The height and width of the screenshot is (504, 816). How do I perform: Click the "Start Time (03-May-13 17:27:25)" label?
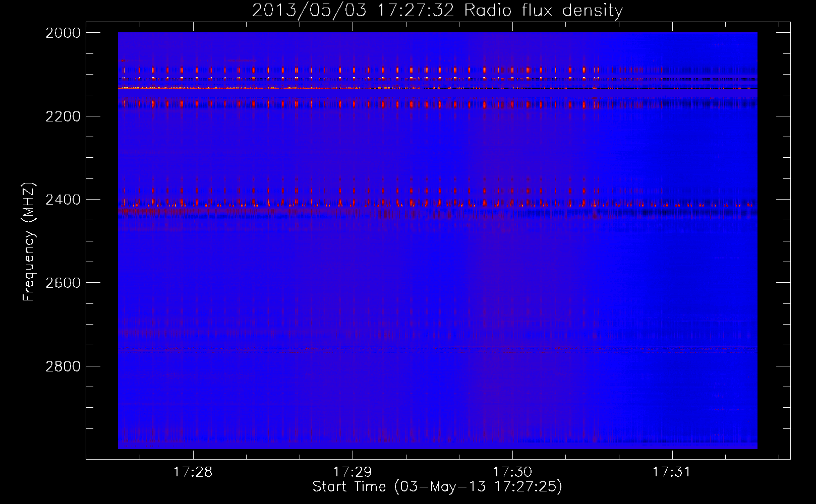pyautogui.click(x=437, y=487)
